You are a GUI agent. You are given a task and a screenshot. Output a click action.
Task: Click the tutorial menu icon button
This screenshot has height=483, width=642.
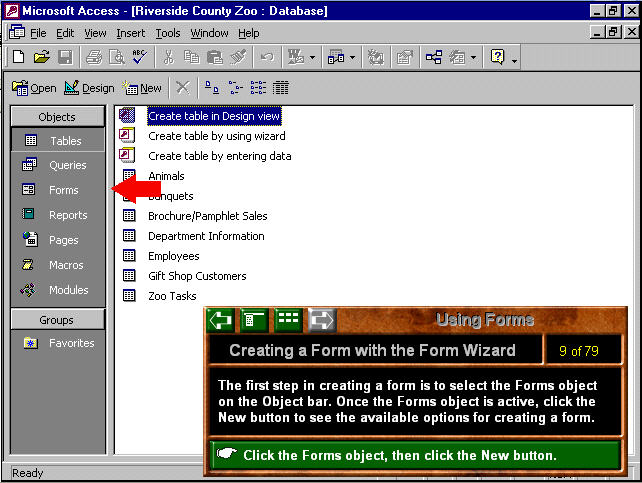(254, 320)
